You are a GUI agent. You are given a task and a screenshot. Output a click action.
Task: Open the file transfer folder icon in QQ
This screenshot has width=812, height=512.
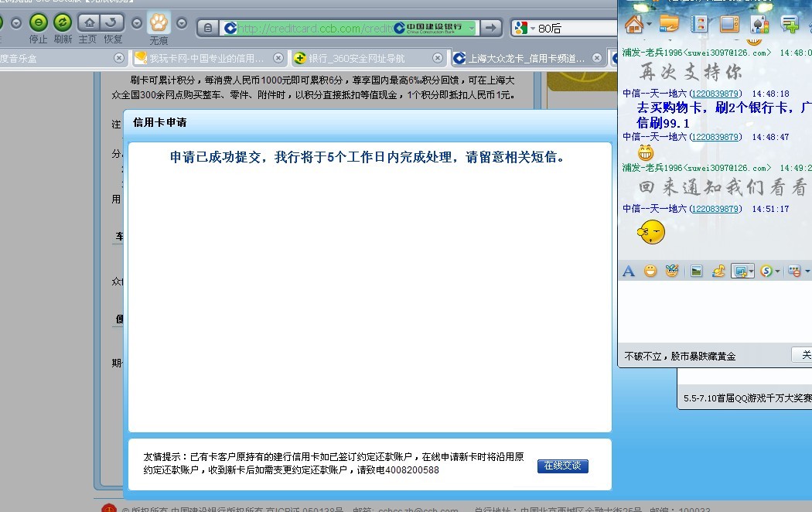point(668,24)
